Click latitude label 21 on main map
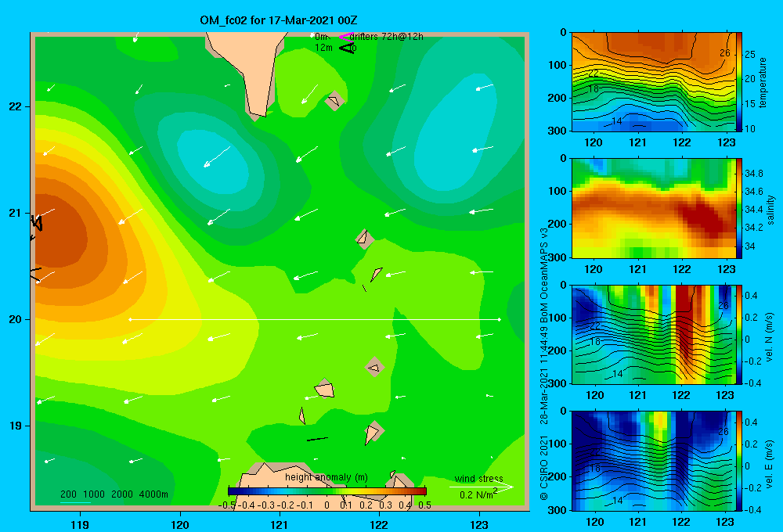 coord(15,213)
